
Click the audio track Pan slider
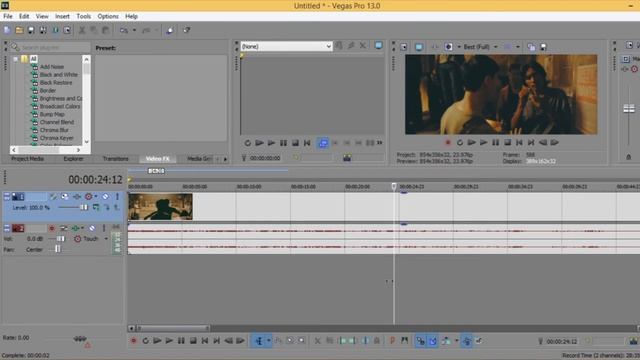[58, 249]
